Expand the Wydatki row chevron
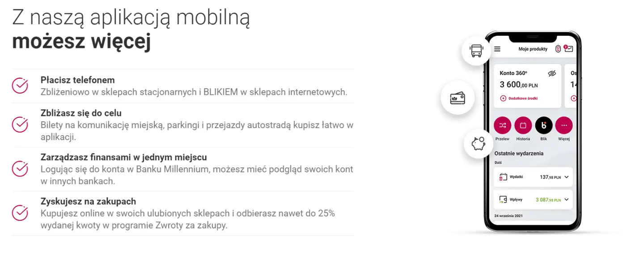 click(x=567, y=177)
